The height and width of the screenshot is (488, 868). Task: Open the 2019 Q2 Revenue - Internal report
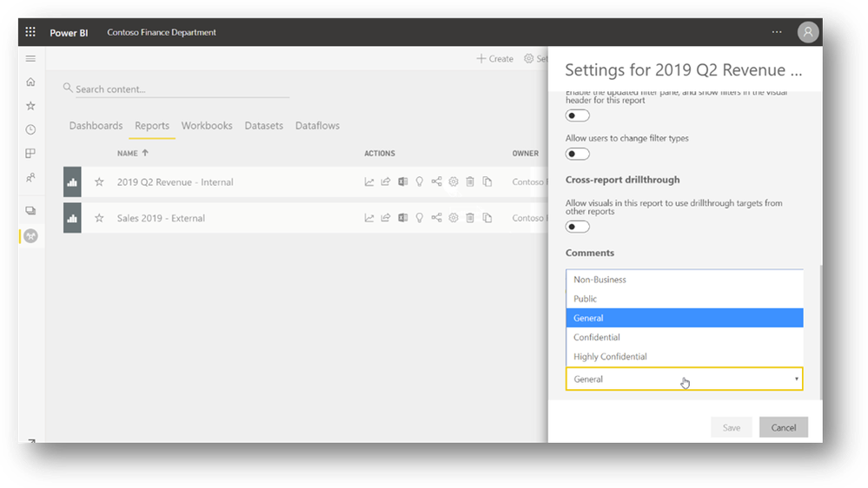pos(175,182)
